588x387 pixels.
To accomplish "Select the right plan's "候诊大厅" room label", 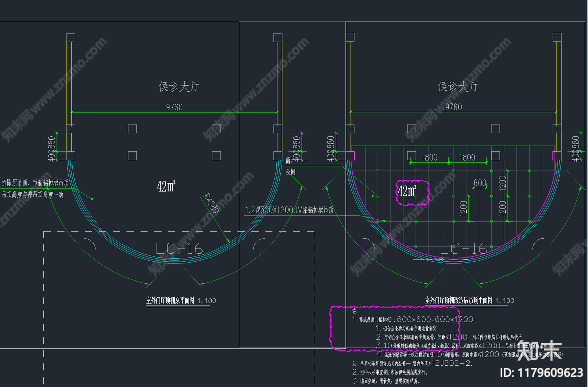I will coord(458,87).
